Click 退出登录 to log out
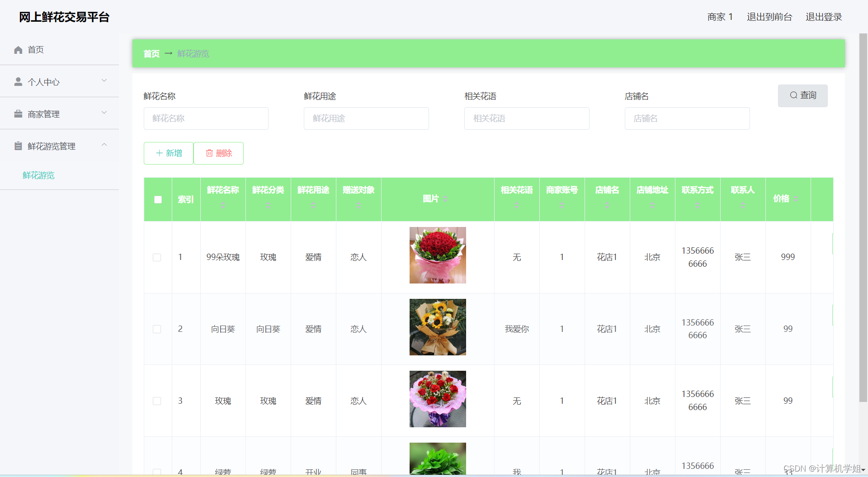This screenshot has width=868, height=477. pos(824,17)
